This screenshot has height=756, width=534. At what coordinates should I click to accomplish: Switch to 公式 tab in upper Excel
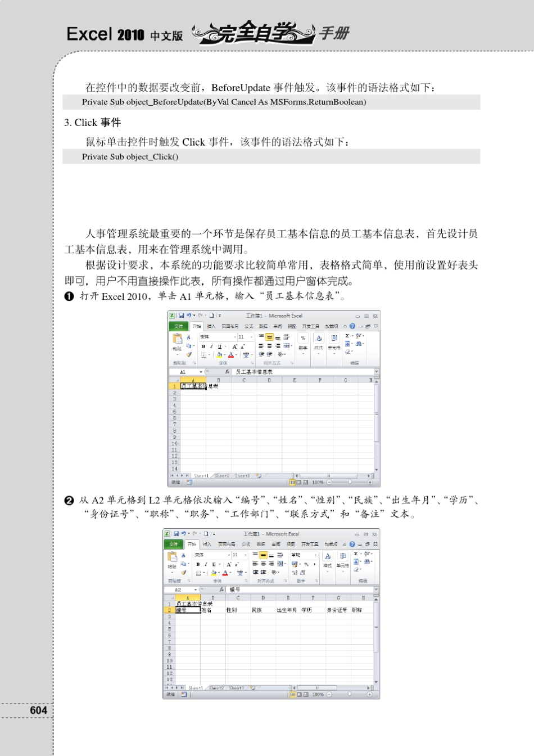[x=248, y=326]
